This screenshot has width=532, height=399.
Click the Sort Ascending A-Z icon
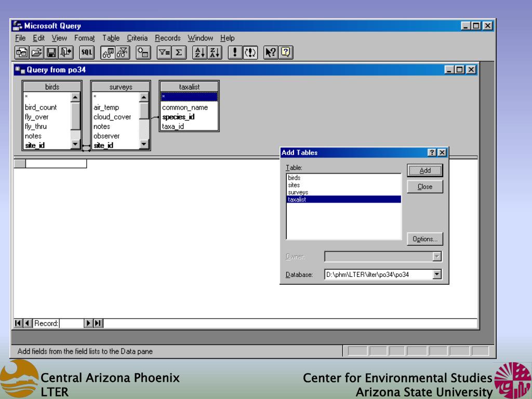[x=200, y=52]
